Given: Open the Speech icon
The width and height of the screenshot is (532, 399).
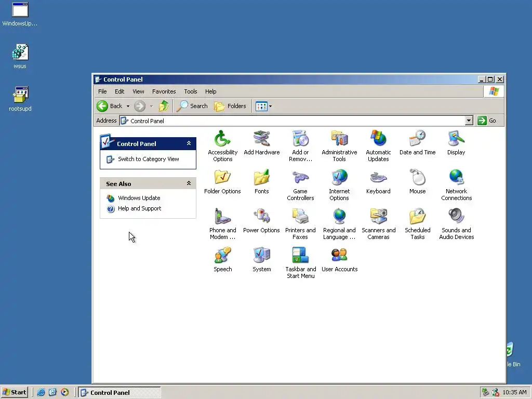Looking at the screenshot, I should (222, 260).
